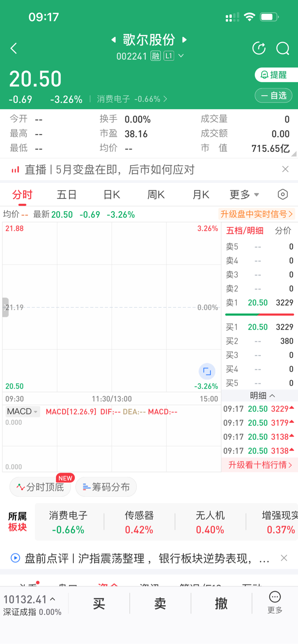This screenshot has width=298, height=644.
Task: Open 传感器 sector card
Action: pos(139,522)
